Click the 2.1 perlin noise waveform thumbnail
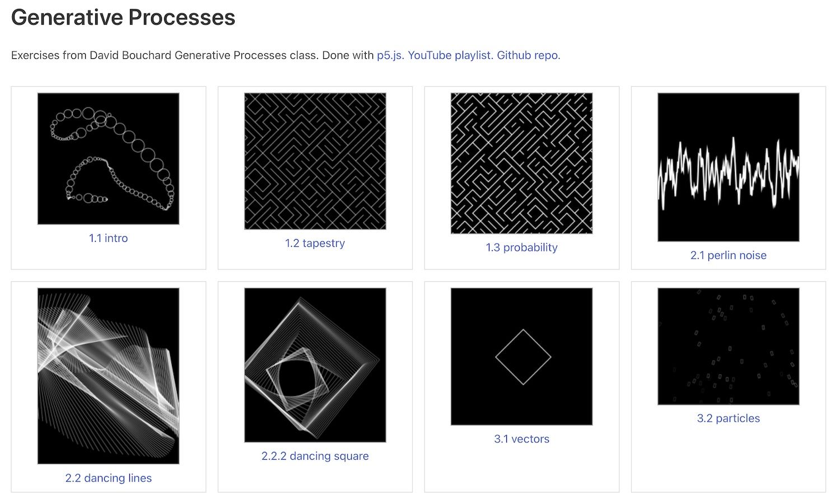The height and width of the screenshot is (504, 840). [728, 167]
